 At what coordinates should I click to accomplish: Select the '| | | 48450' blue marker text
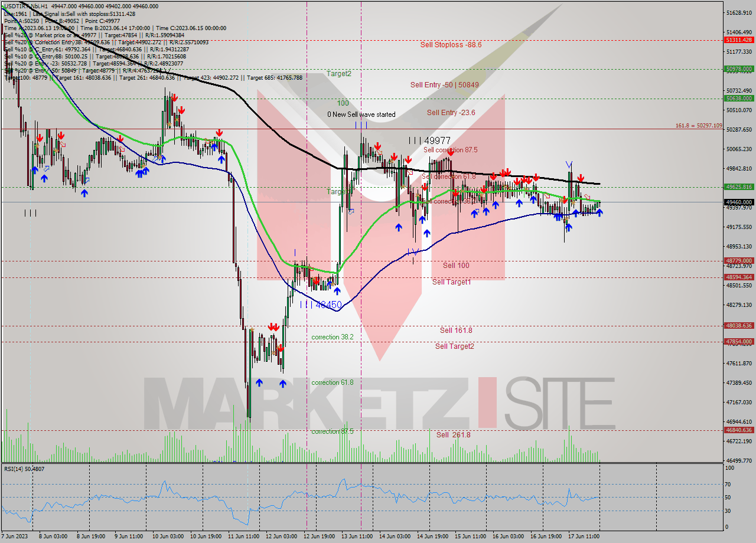point(321,305)
